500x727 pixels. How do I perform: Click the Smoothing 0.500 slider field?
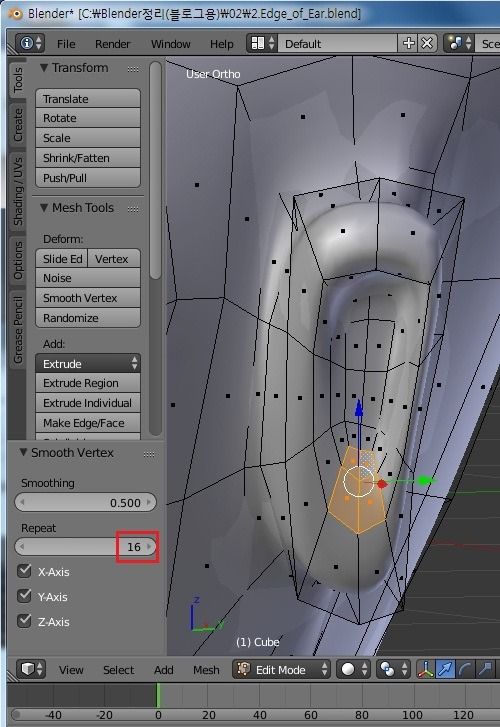(85, 502)
